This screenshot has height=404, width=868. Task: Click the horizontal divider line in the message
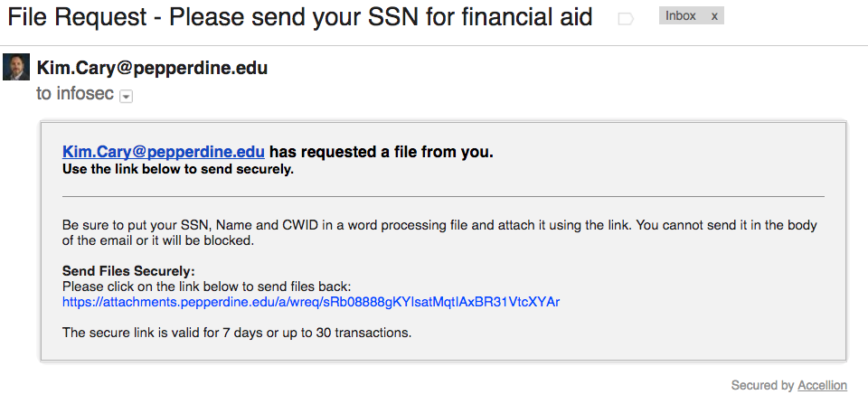pyautogui.click(x=443, y=196)
